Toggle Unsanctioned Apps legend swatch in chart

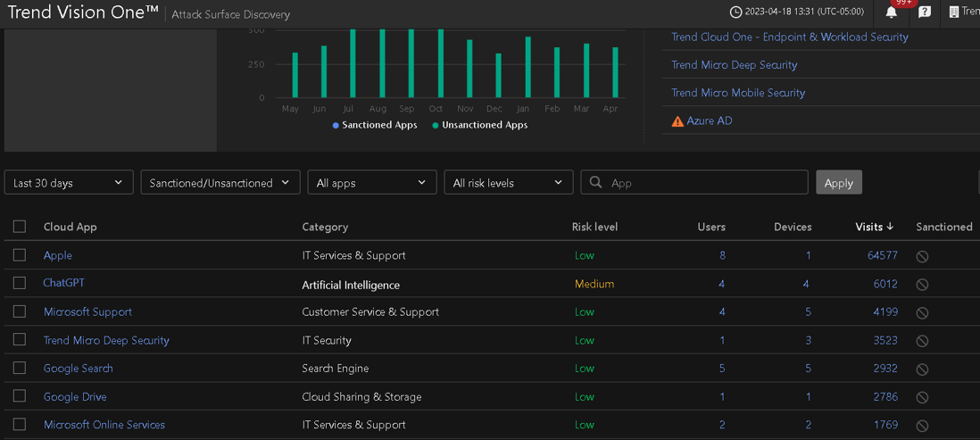[436, 126]
